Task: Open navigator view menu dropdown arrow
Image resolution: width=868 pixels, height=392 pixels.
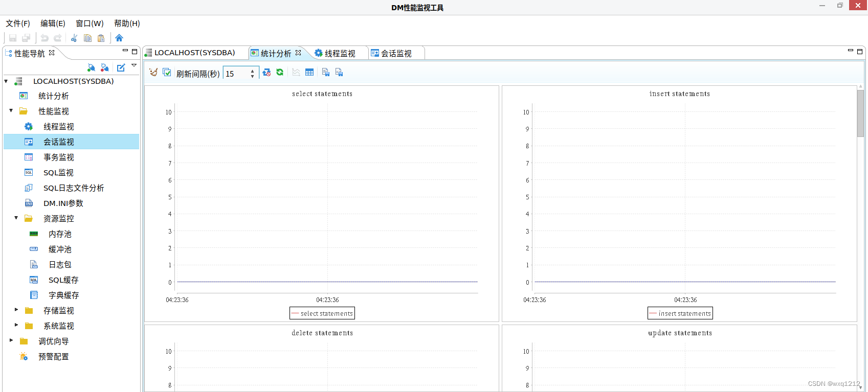Action: coord(134,65)
